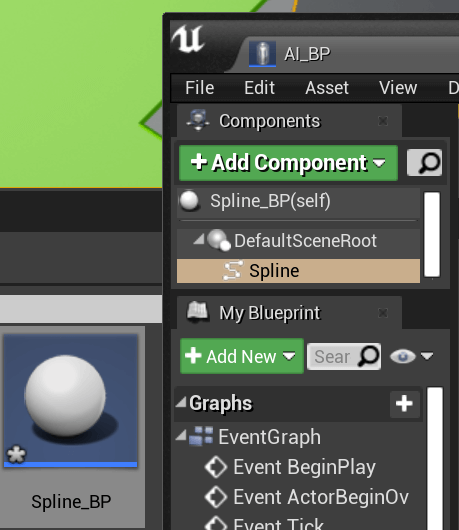Click the Components panel icon

[x=198, y=120]
